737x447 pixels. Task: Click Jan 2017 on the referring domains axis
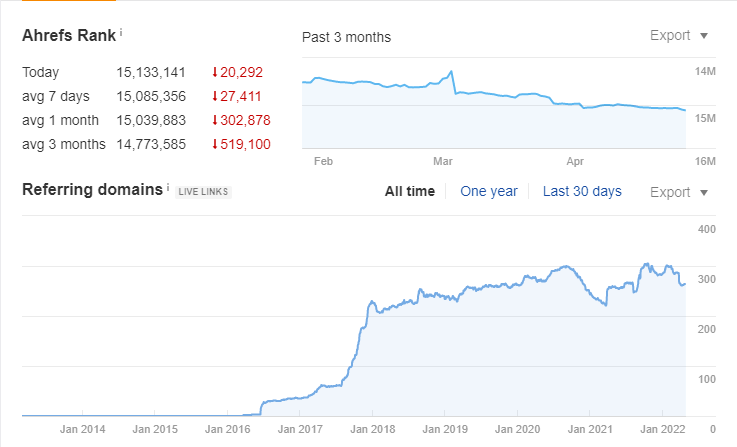pyautogui.click(x=300, y=429)
